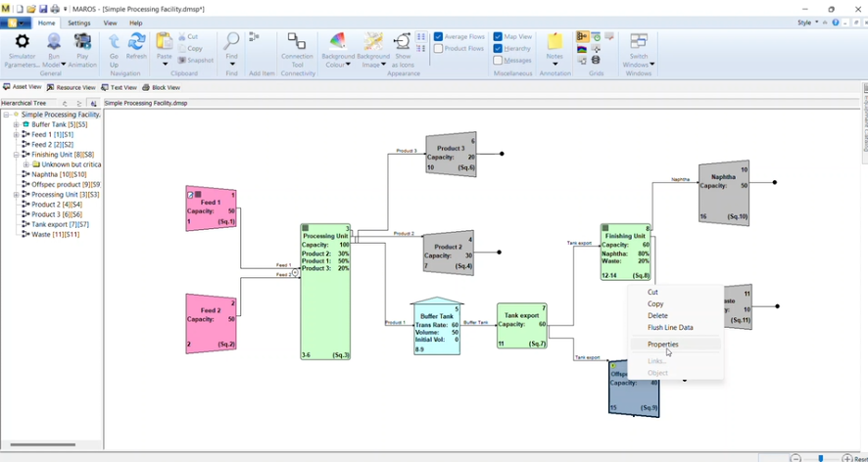Screen dimensions: 868x462
Task: Refresh the model view
Action: tap(136, 41)
